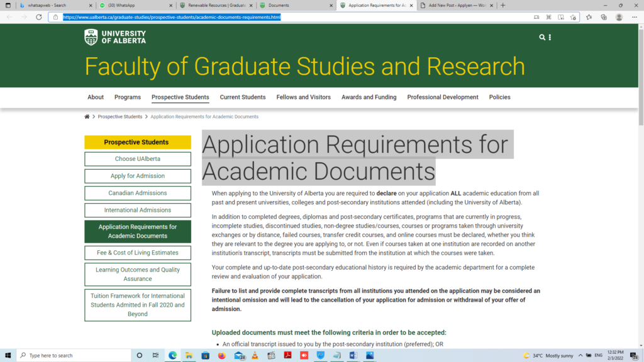Open the Programs menu

[x=127, y=97]
